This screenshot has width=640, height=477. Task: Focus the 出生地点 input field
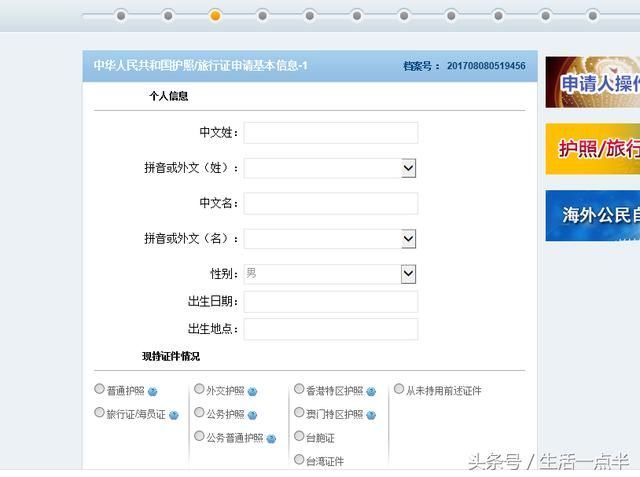click(331, 329)
